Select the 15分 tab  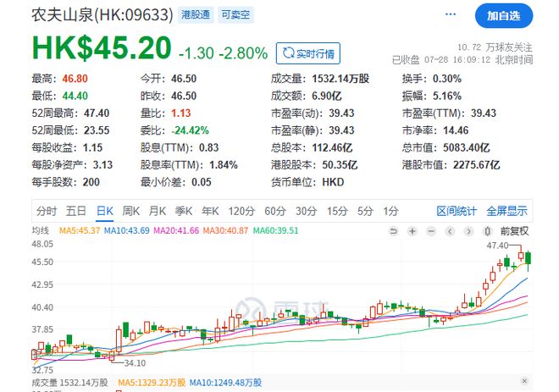click(x=337, y=211)
